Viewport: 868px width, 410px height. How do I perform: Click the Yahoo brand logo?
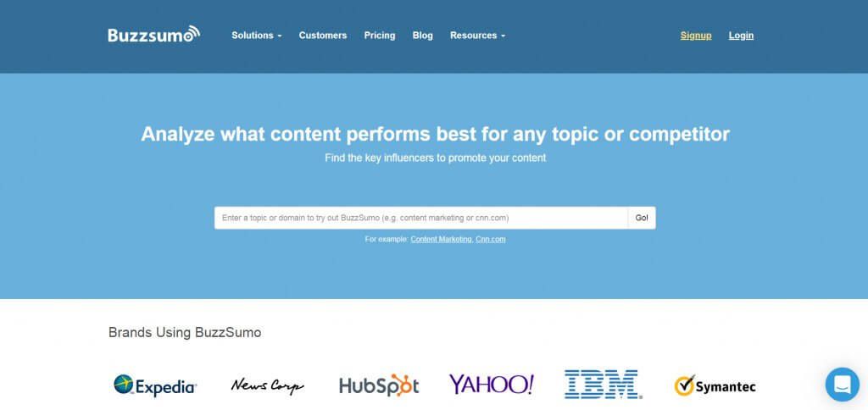[492, 385]
